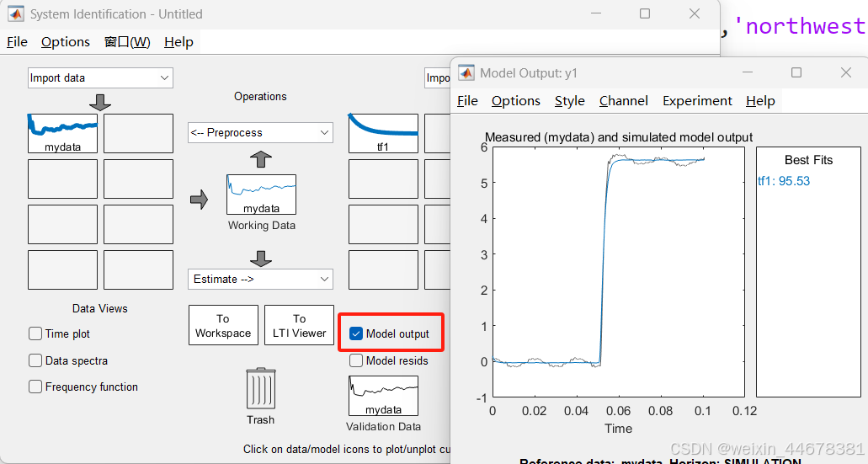Click the mydata Validation Data icon
868x464 pixels.
tap(383, 396)
